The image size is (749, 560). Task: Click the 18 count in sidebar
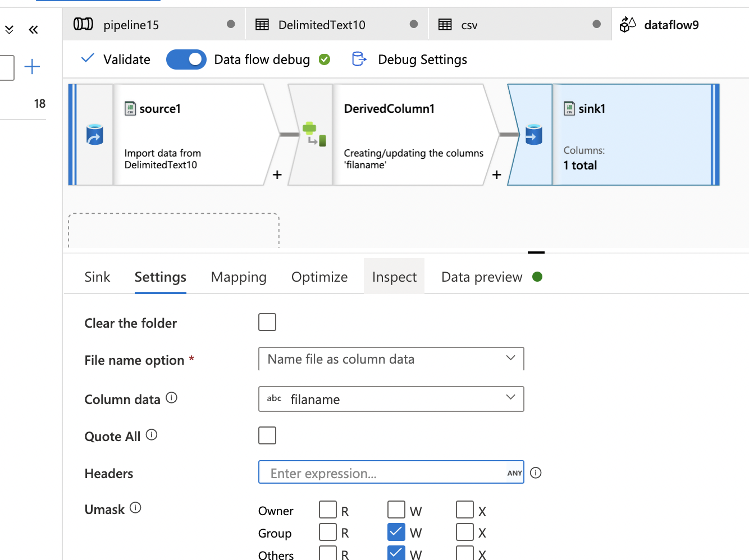point(40,103)
